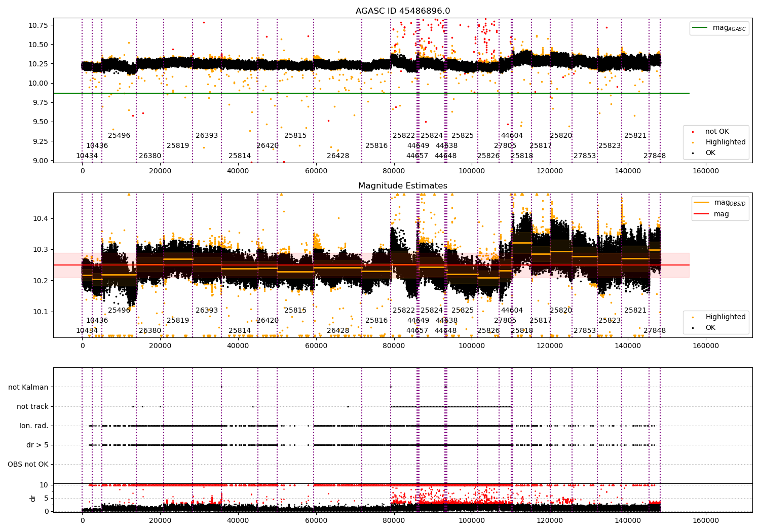Click the 10.75 y-axis tick in top plot
The height and width of the screenshot is (532, 760).
[x=39, y=25]
